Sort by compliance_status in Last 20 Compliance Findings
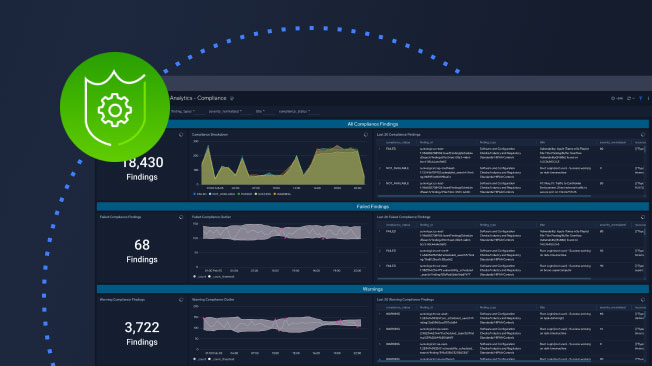 398,143
